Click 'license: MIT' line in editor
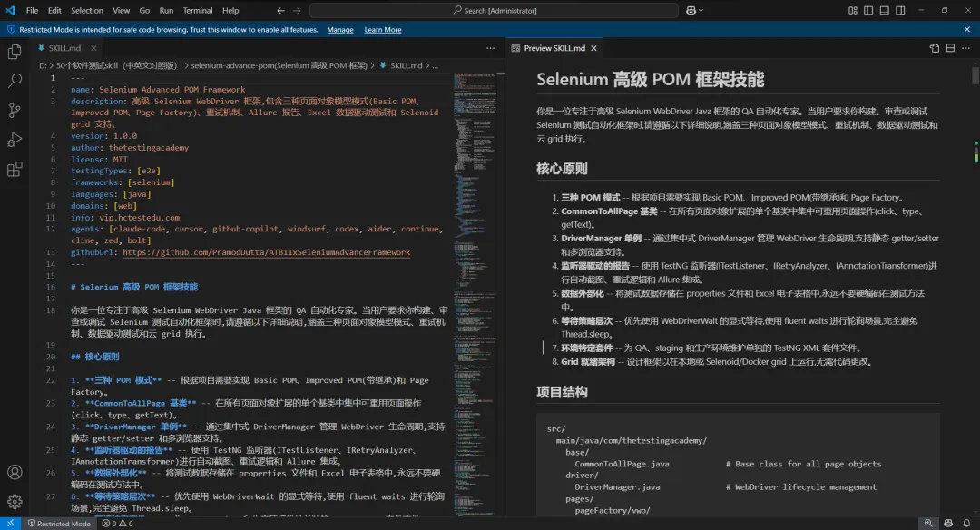980x530 pixels. point(99,160)
